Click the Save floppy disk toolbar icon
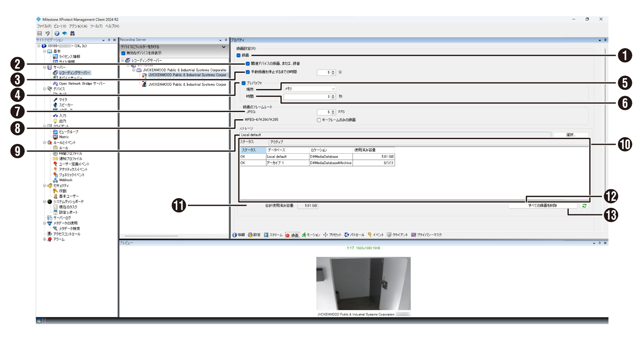Viewport: 644px width, 340px height. [x=40, y=34]
